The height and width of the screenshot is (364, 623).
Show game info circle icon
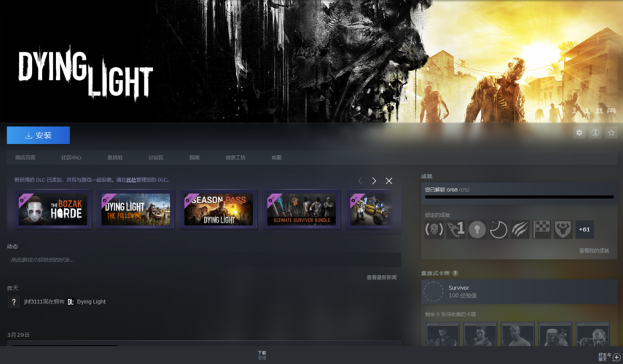(x=595, y=132)
